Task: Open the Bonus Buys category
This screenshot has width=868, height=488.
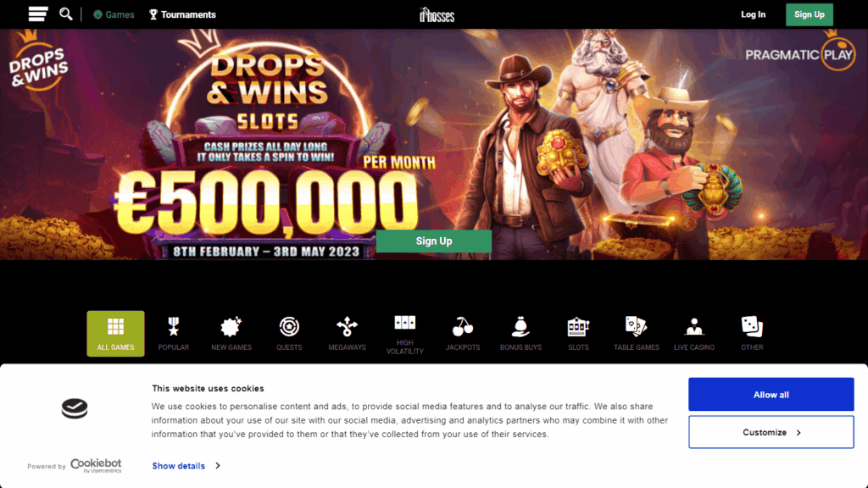Action: pos(520,334)
